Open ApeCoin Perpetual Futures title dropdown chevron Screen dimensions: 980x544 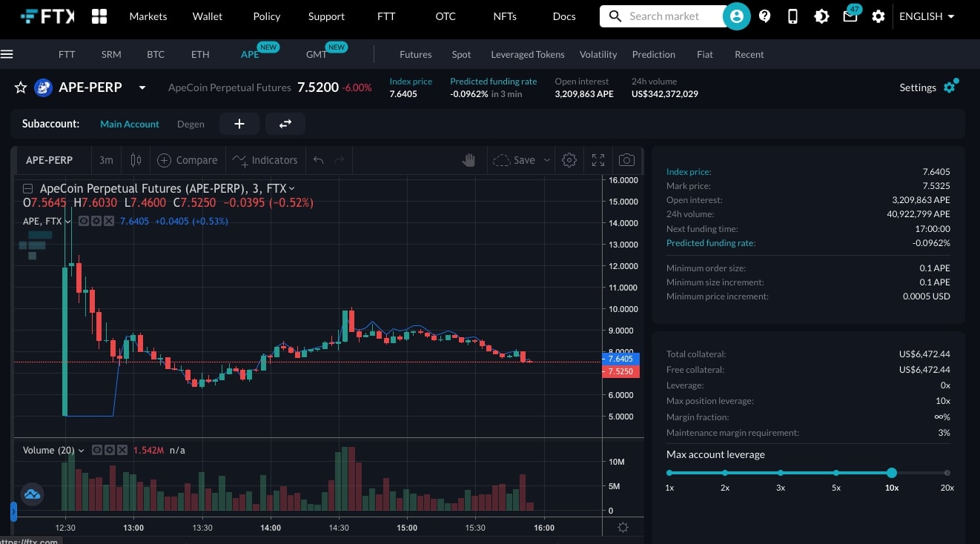coord(291,189)
